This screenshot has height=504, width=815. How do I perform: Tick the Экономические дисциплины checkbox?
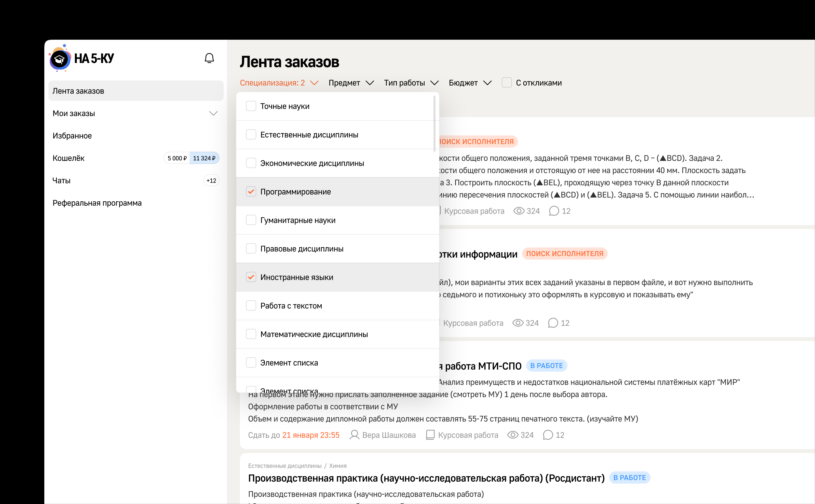251,163
